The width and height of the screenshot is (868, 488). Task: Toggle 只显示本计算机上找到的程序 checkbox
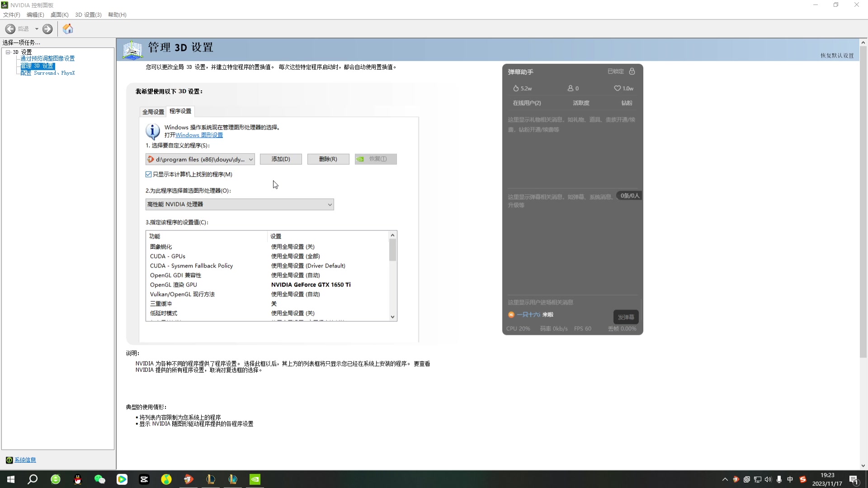click(x=148, y=174)
